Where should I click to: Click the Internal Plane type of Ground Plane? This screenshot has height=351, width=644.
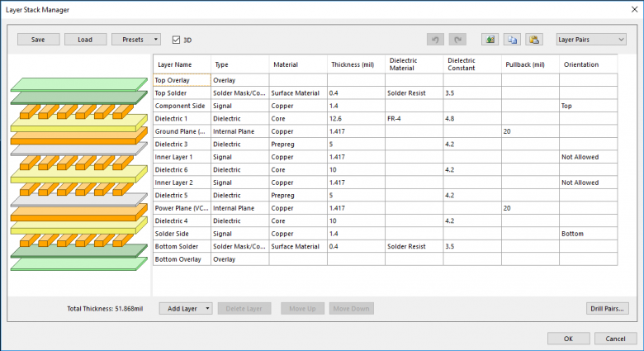[x=240, y=131]
